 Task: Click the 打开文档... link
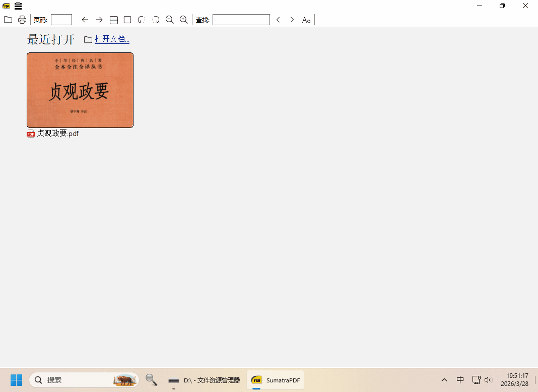pyautogui.click(x=112, y=39)
